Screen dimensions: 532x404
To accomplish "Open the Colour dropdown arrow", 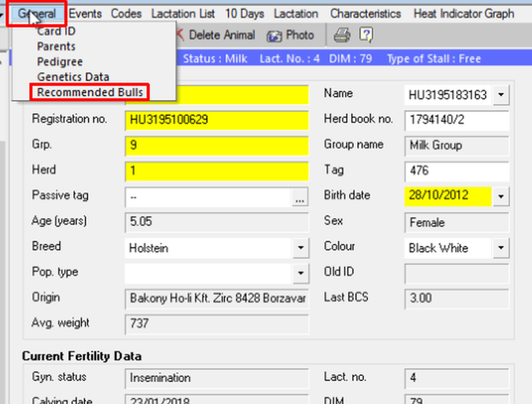I will 500,247.
